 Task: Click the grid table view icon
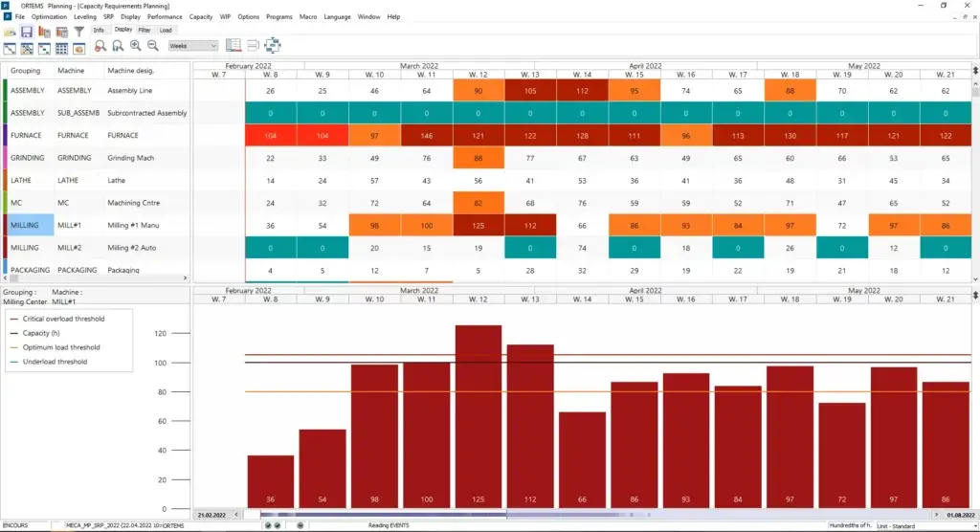[x=61, y=48]
